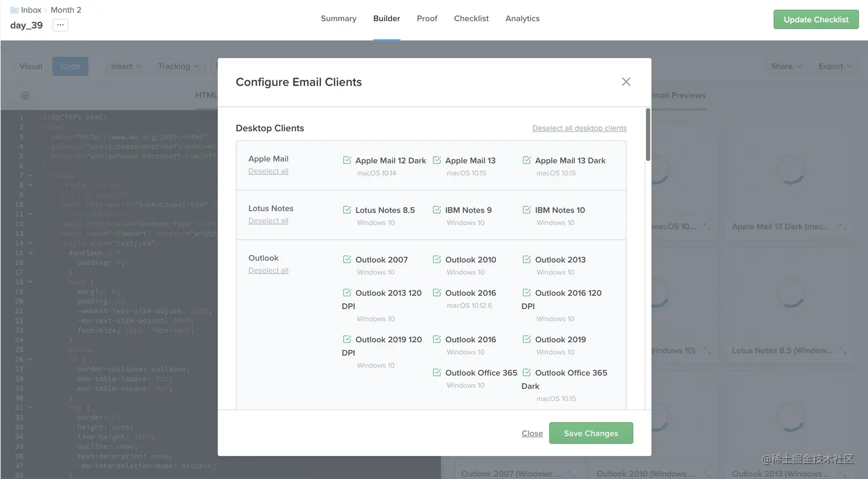Image resolution: width=868 pixels, height=479 pixels.
Task: Deselect all Outlook clients
Action: (x=268, y=271)
